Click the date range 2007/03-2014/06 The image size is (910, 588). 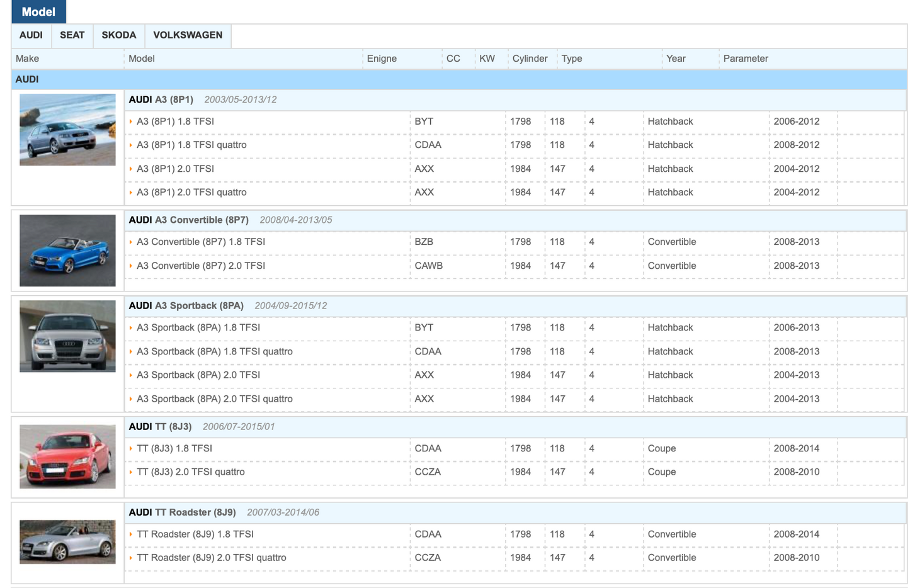click(283, 512)
